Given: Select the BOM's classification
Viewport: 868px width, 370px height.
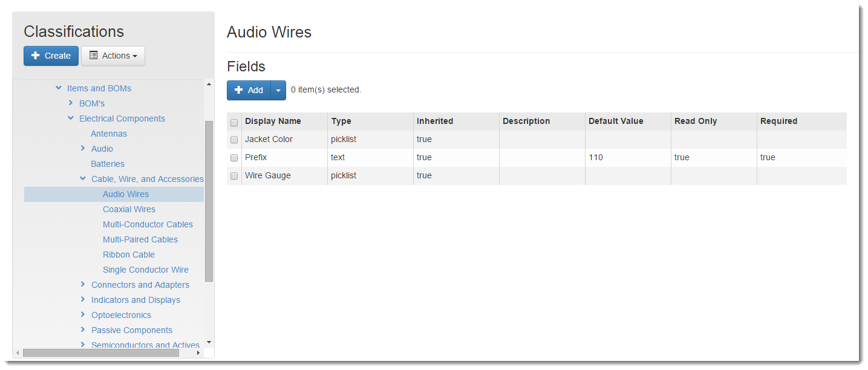Looking at the screenshot, I should 92,103.
